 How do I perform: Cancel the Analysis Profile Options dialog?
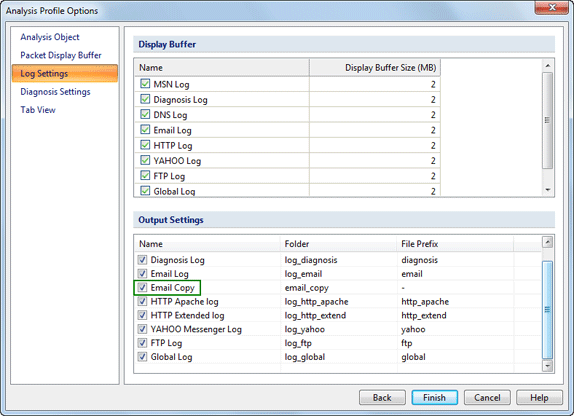487,397
